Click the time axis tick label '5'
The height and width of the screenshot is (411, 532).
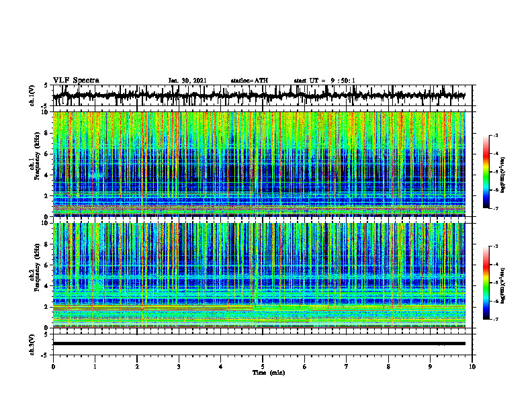pos(263,367)
